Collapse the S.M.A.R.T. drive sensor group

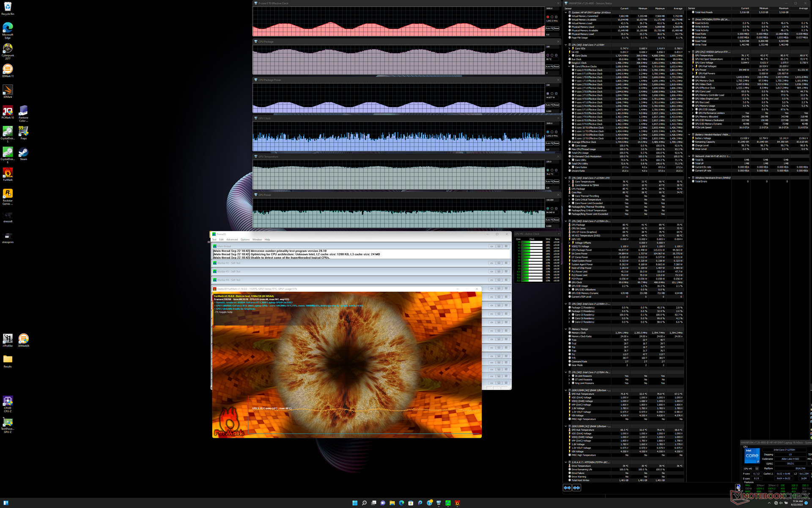tap(566, 462)
